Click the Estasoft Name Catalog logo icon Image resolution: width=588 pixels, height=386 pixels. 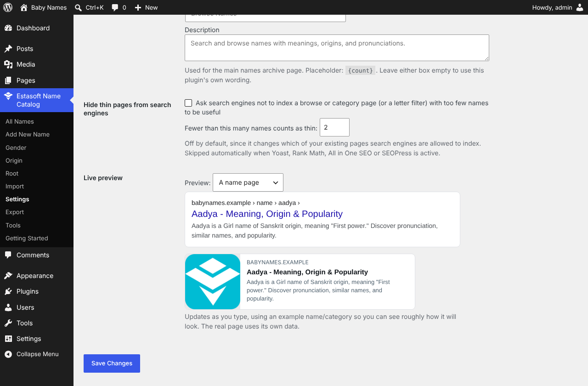pyautogui.click(x=8, y=96)
